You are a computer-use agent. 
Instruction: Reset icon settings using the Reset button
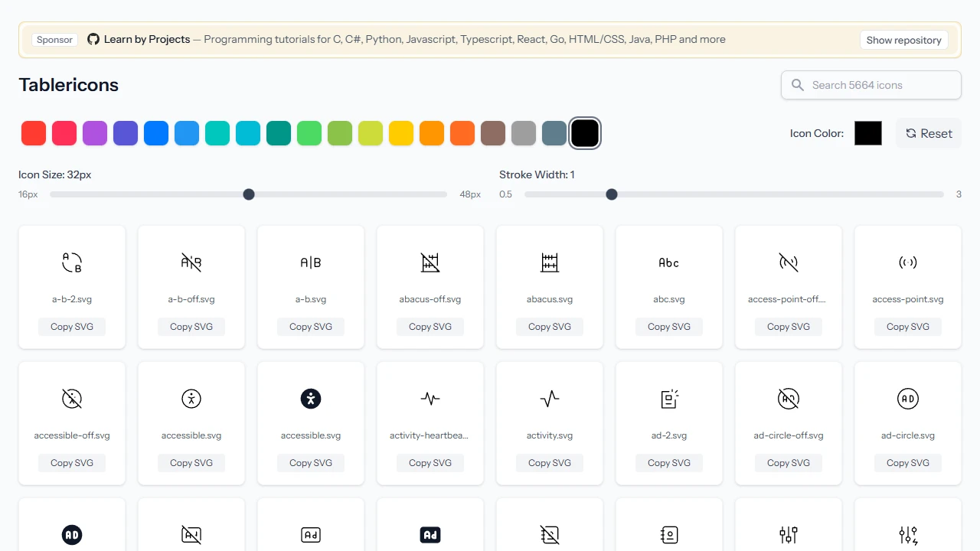(x=928, y=133)
